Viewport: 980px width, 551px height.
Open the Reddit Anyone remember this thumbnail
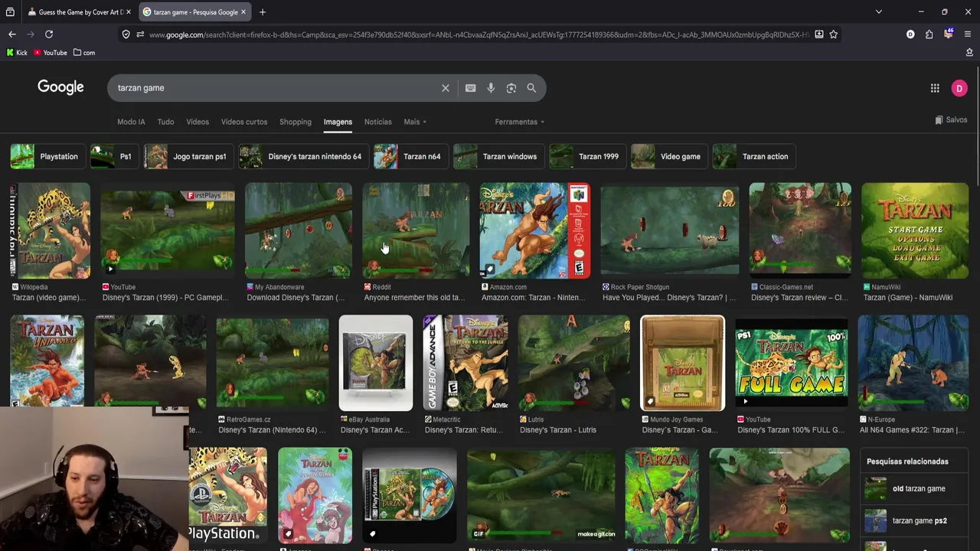(416, 230)
